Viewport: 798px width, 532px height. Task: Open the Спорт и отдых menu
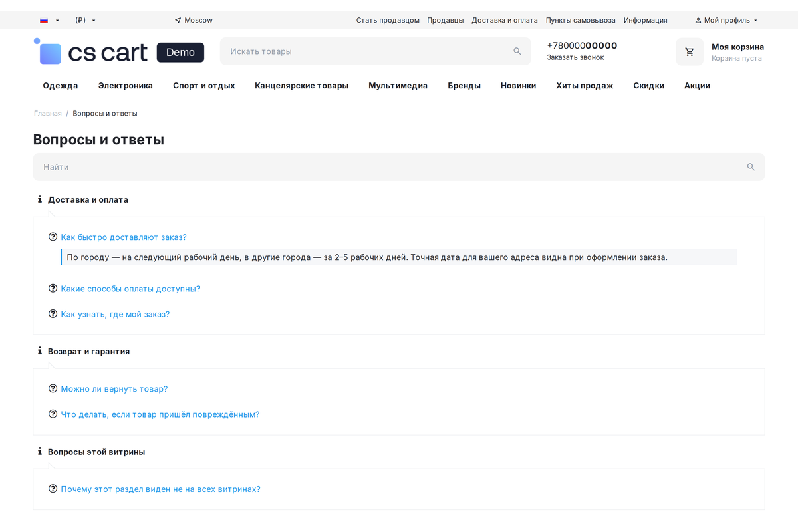tap(204, 86)
